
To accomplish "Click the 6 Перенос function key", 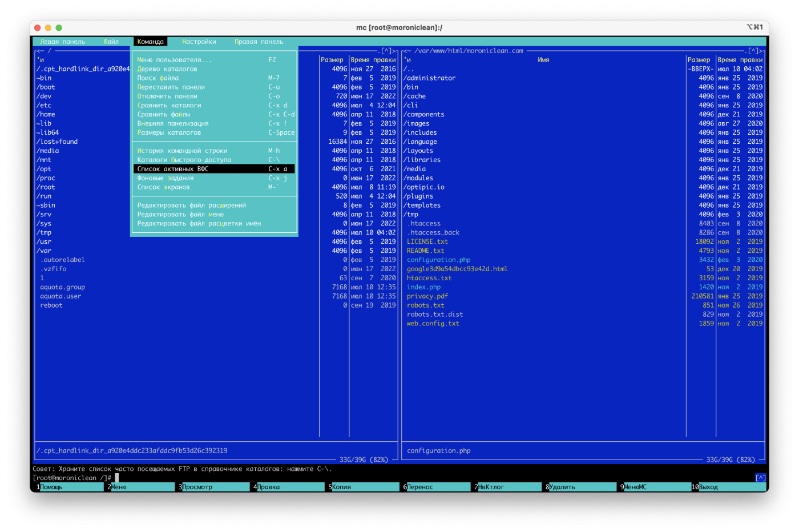I will click(x=437, y=487).
